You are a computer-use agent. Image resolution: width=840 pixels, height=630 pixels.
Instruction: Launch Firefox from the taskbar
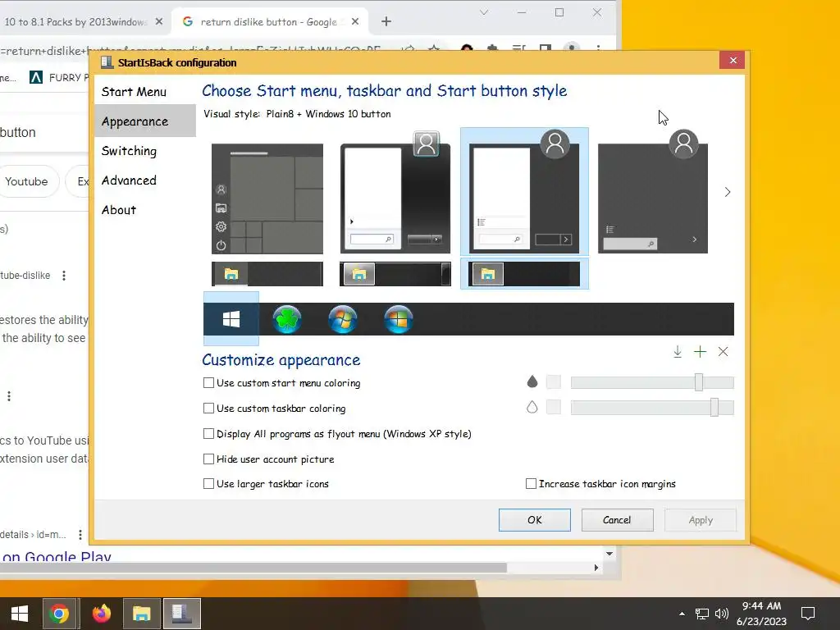[x=101, y=614]
